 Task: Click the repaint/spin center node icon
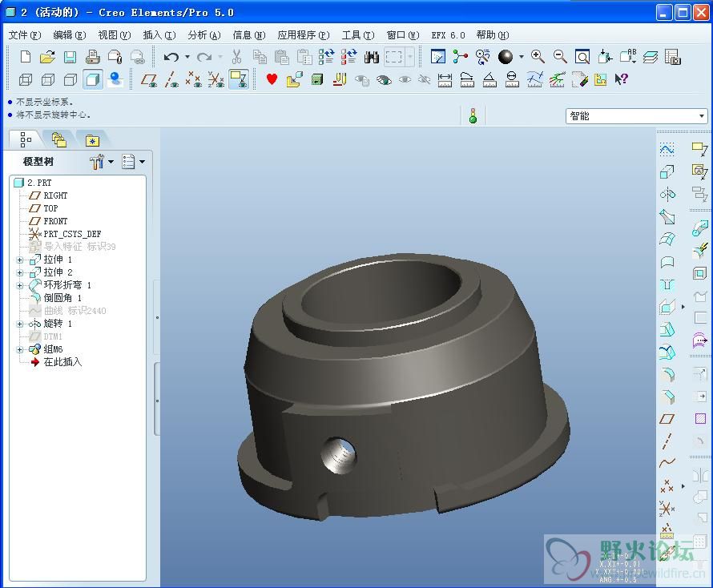pyautogui.click(x=460, y=57)
